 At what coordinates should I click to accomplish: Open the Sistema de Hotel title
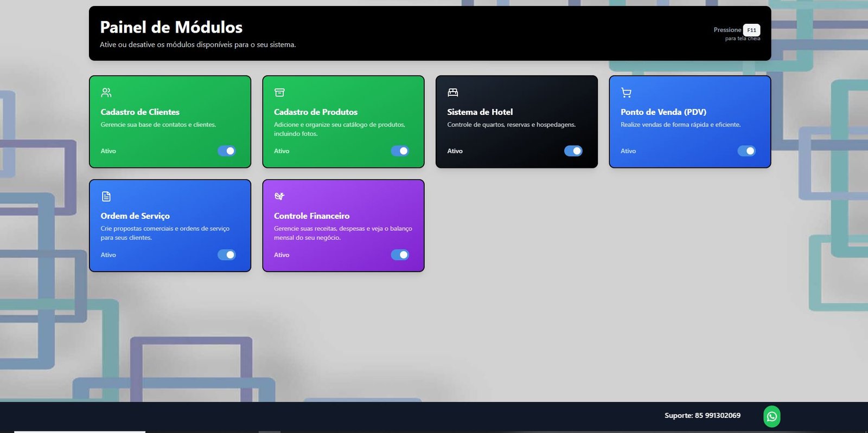click(x=480, y=112)
